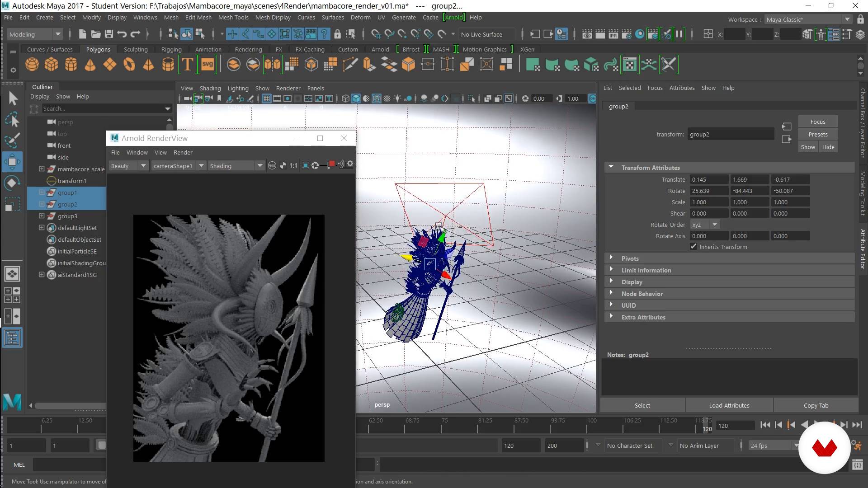868x488 pixels.
Task: Create a polygon cube from the shelf
Action: click(x=51, y=65)
